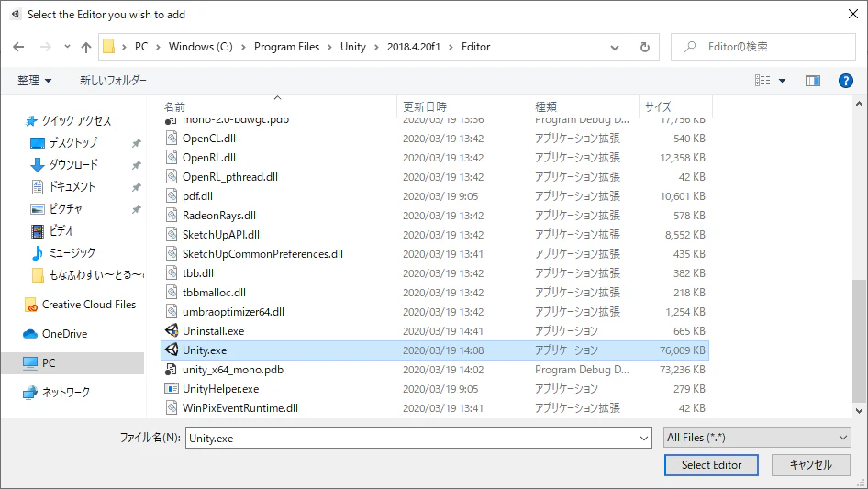Select the OpenRL.dll file icon
The height and width of the screenshot is (489, 868).
click(x=172, y=157)
